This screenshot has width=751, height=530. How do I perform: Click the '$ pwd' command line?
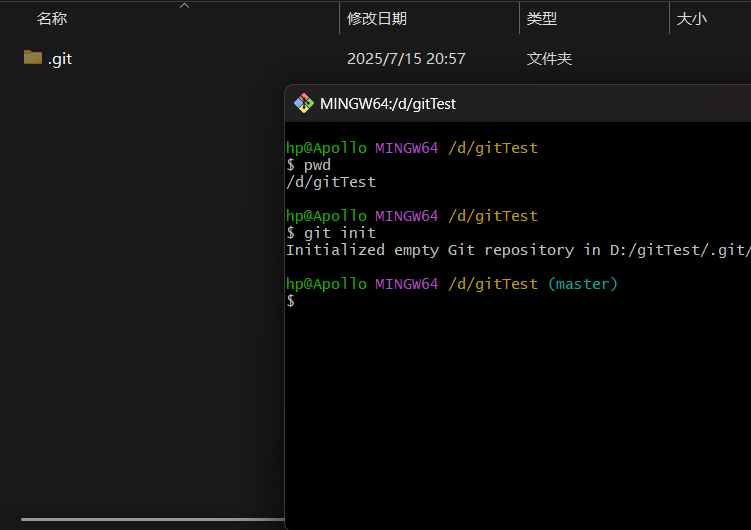[x=308, y=165]
